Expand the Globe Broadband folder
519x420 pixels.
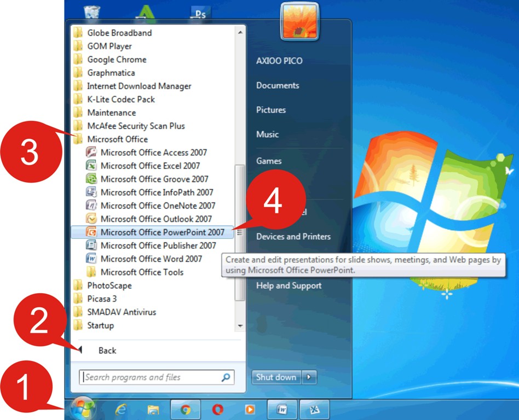click(x=113, y=33)
